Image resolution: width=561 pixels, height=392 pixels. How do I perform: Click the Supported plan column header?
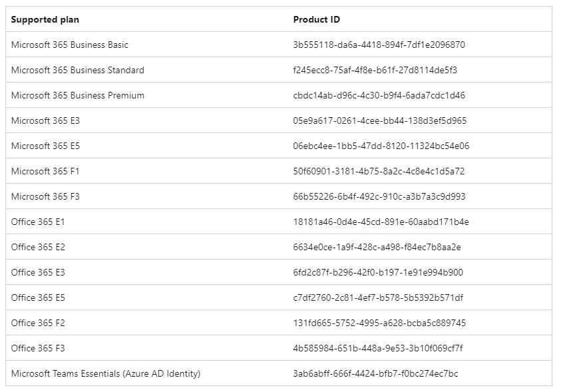point(45,19)
